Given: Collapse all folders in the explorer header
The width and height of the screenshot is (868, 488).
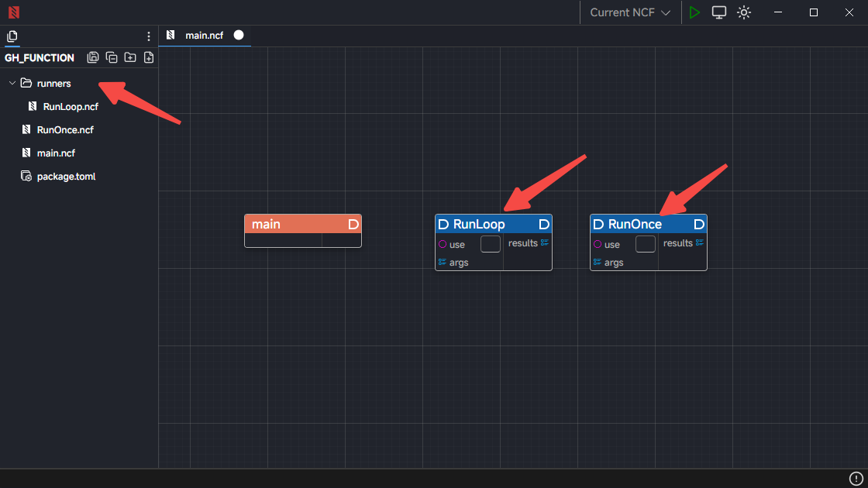Looking at the screenshot, I should (x=112, y=57).
